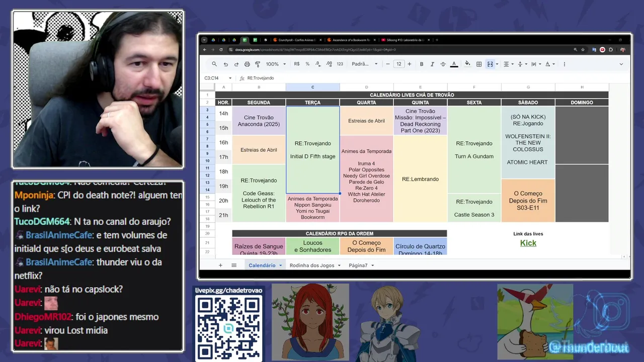Click the browser address bar URL
644x362 pixels.
315,50
